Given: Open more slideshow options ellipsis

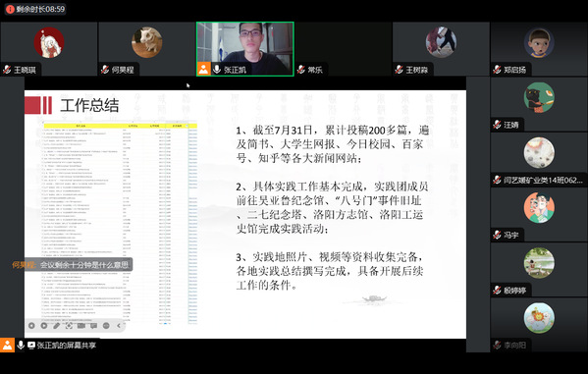Looking at the screenshot, I should 106,326.
